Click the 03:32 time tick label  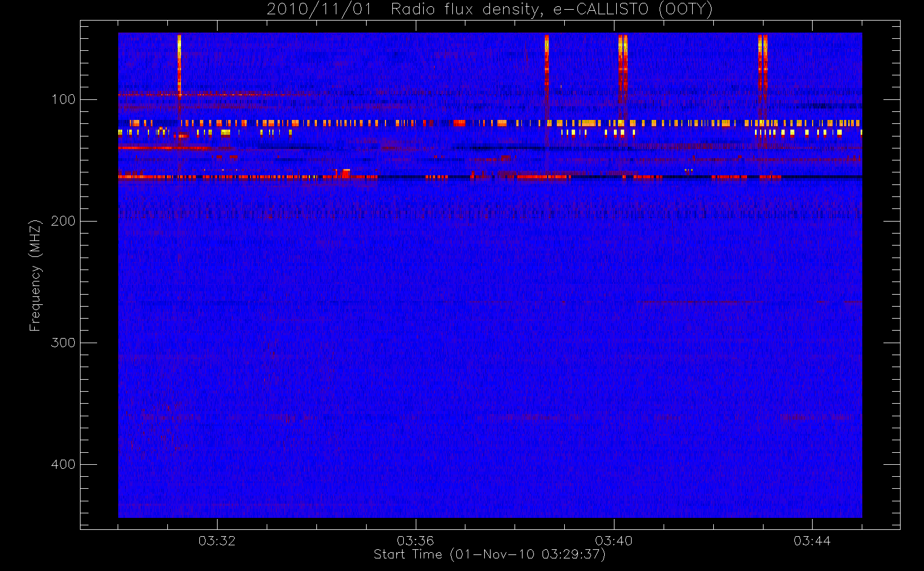pyautogui.click(x=217, y=541)
